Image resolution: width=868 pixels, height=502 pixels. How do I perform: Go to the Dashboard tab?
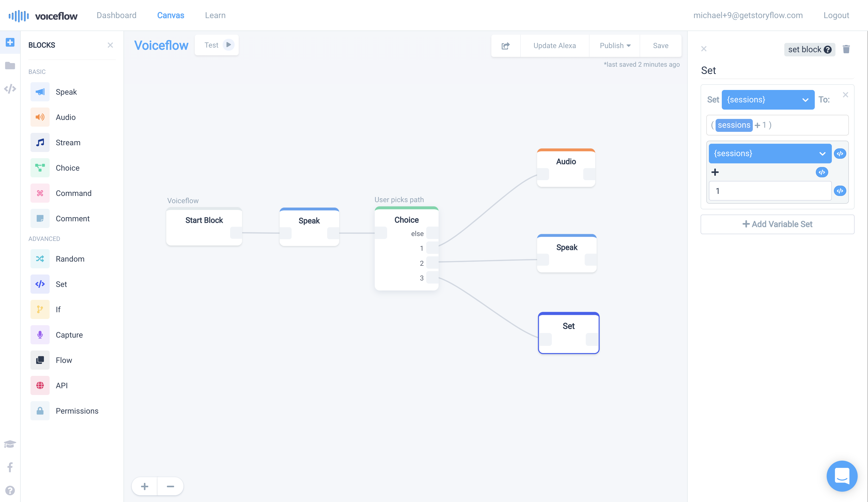pyautogui.click(x=117, y=15)
